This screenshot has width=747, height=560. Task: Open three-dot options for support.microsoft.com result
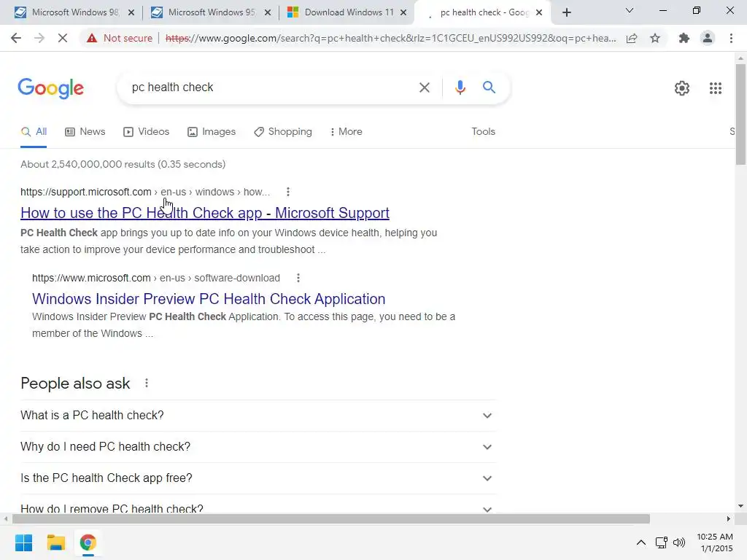(287, 192)
